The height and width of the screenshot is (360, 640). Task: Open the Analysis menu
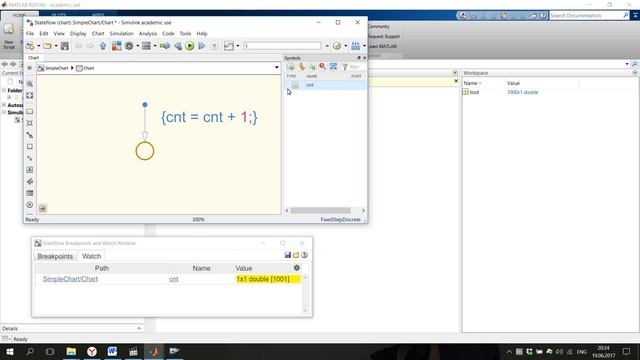pyautogui.click(x=148, y=33)
